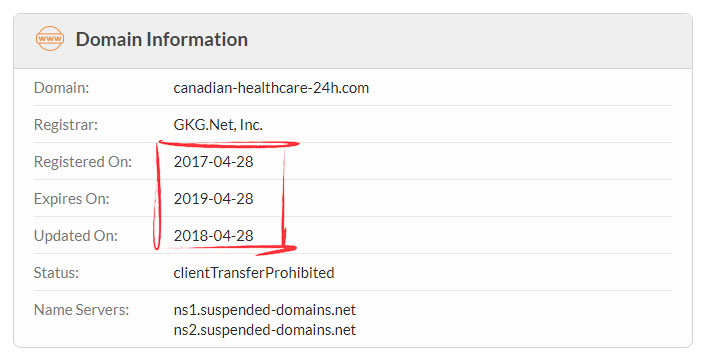Click ns1.suspended-domains.net name server

coord(264,310)
